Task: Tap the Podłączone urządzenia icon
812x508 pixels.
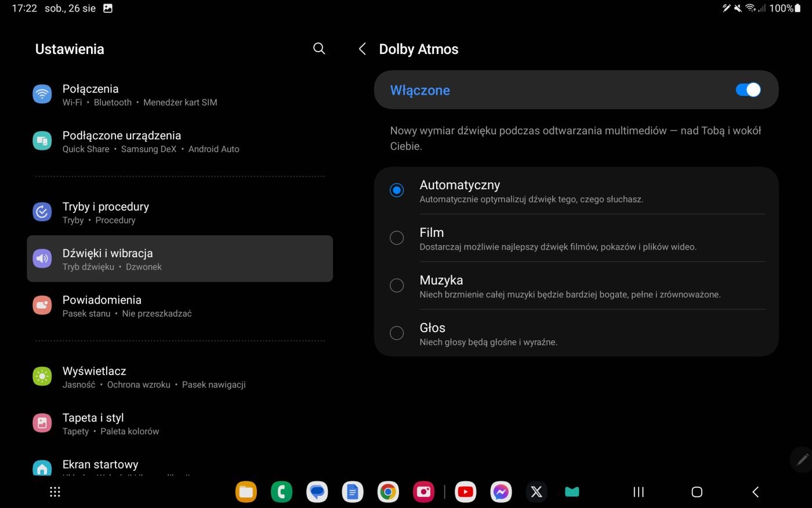Action: [42, 140]
